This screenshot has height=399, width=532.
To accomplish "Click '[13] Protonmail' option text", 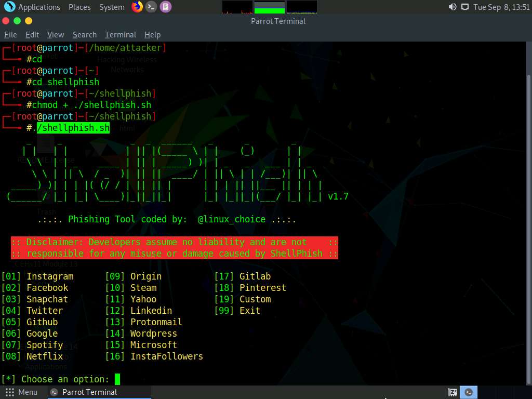I will [x=144, y=322].
